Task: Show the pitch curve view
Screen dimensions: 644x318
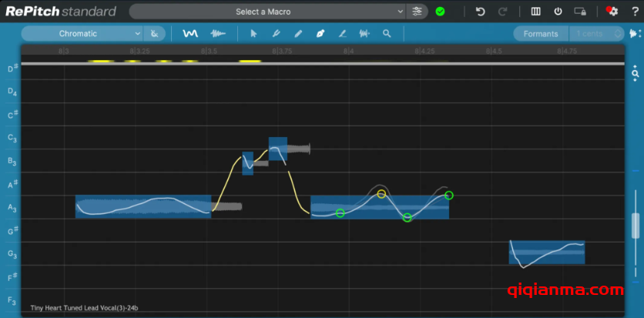Action: pyautogui.click(x=190, y=34)
